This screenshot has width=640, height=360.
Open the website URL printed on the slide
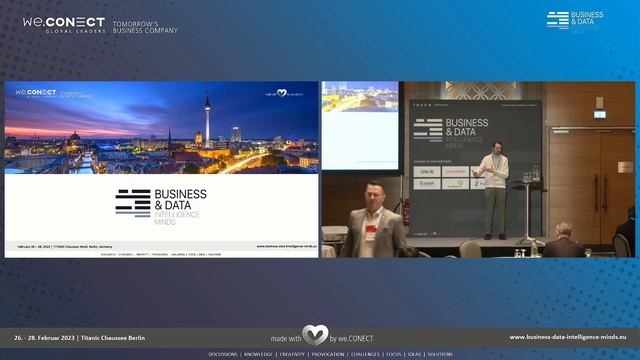pyautogui.click(x=286, y=246)
